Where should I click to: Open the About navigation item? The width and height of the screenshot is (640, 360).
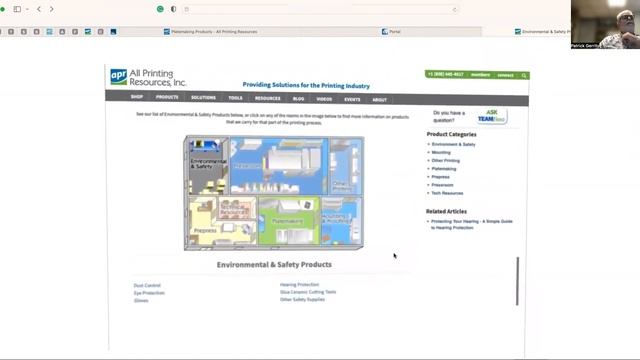pos(379,100)
